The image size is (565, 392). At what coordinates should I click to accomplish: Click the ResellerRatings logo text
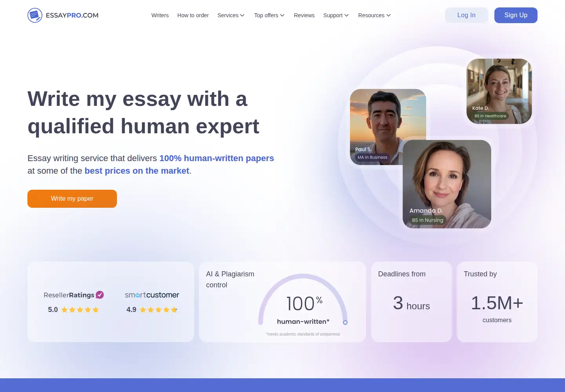click(x=69, y=295)
